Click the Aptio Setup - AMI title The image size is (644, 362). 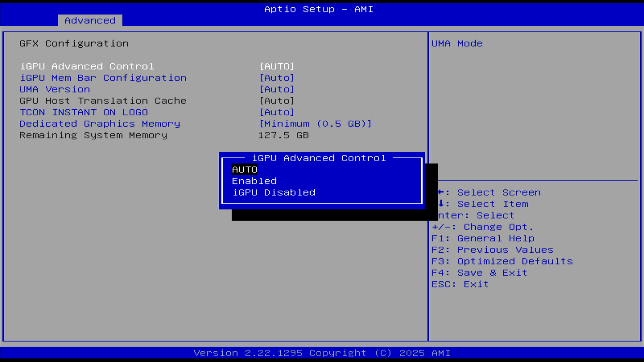pos(319,9)
